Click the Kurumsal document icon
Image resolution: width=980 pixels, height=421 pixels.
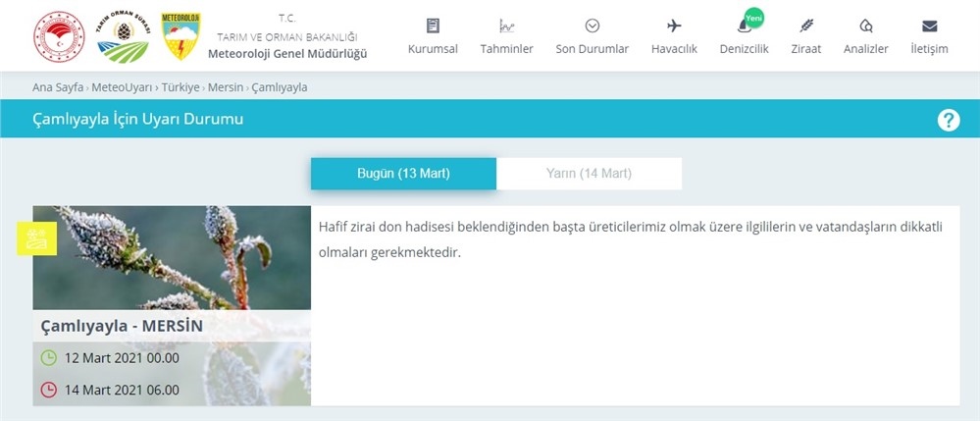433,26
